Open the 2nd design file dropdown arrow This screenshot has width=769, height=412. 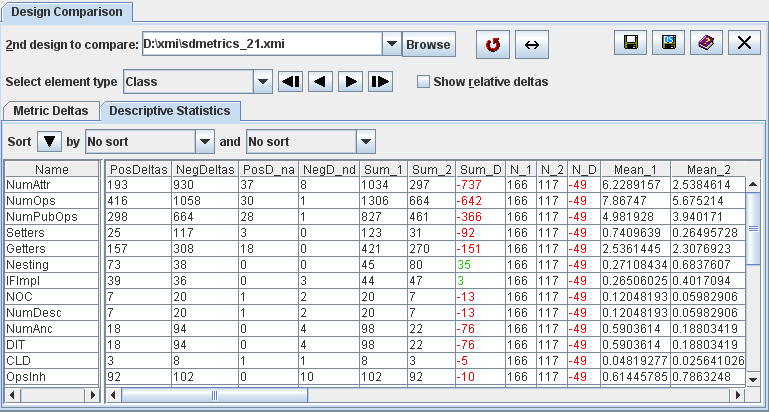pos(391,44)
